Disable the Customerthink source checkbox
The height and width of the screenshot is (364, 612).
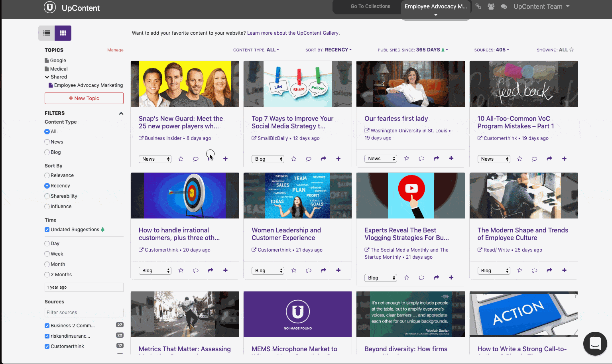pos(47,346)
